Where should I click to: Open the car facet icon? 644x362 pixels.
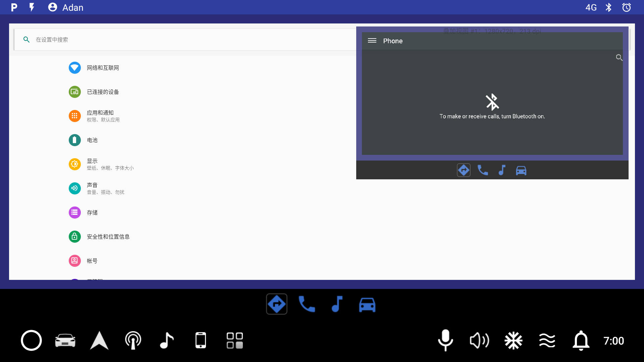(x=367, y=304)
